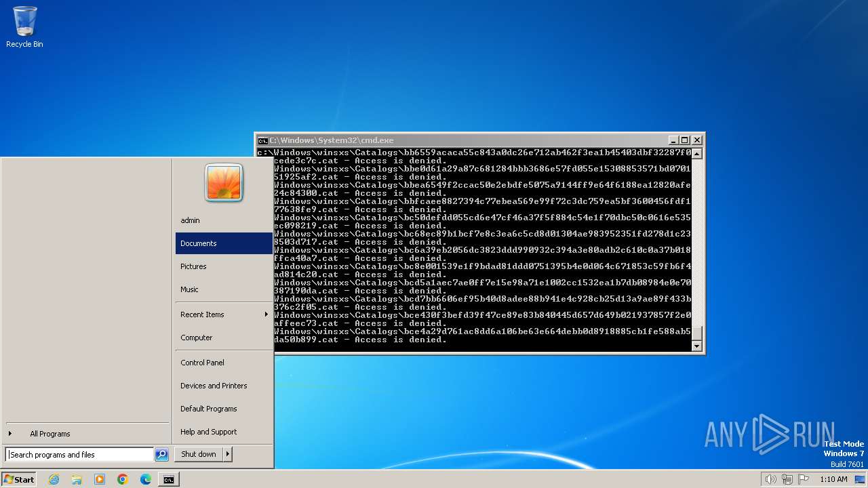Click the network tray icon
The width and height of the screenshot is (868, 488).
click(x=787, y=479)
